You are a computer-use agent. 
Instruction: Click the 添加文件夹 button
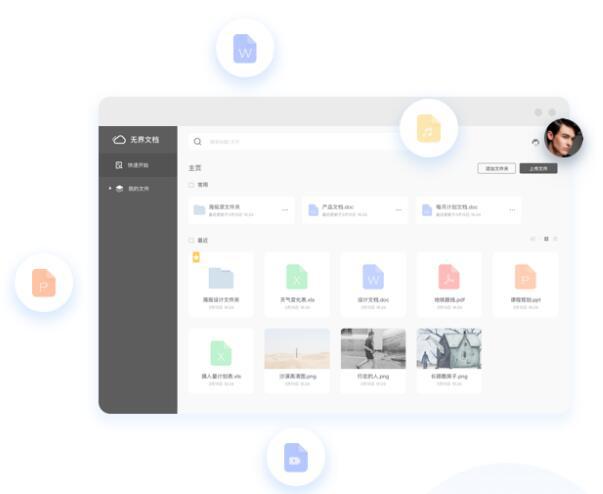497,169
